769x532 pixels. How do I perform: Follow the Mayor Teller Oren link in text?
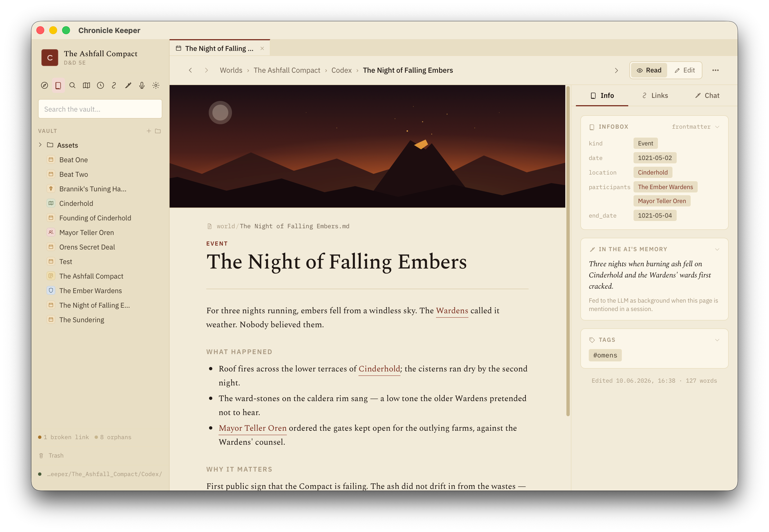pyautogui.click(x=252, y=428)
